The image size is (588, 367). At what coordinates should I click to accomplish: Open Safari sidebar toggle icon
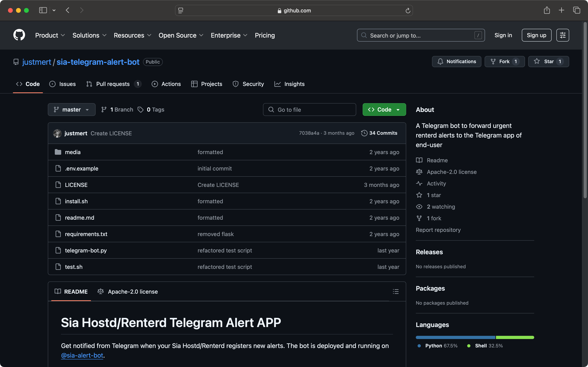[x=43, y=10]
